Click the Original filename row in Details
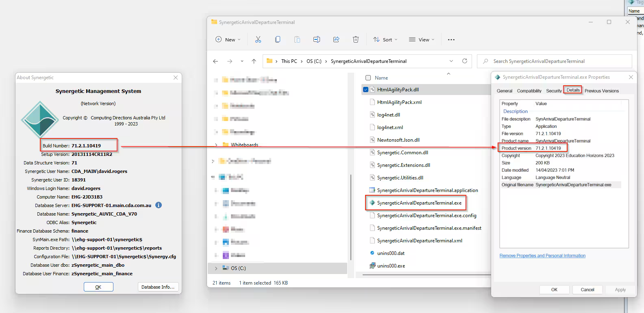The height and width of the screenshot is (313, 644). 561,185
